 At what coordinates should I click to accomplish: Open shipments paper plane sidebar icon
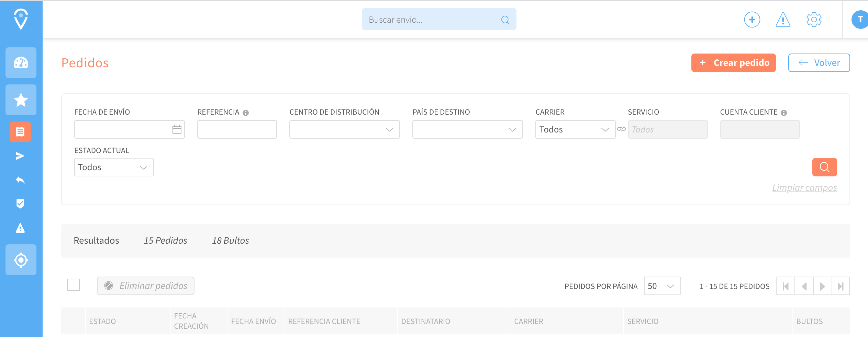(x=20, y=156)
